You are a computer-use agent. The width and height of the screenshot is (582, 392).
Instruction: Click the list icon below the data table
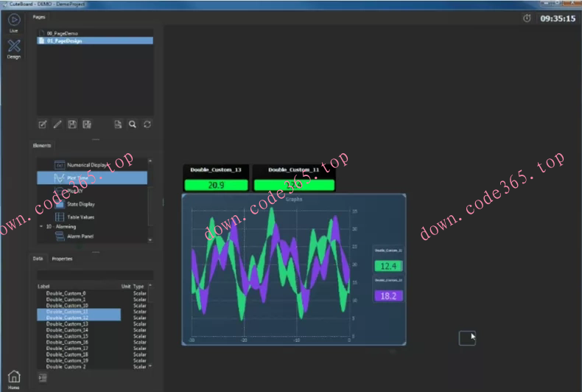pyautogui.click(x=43, y=378)
